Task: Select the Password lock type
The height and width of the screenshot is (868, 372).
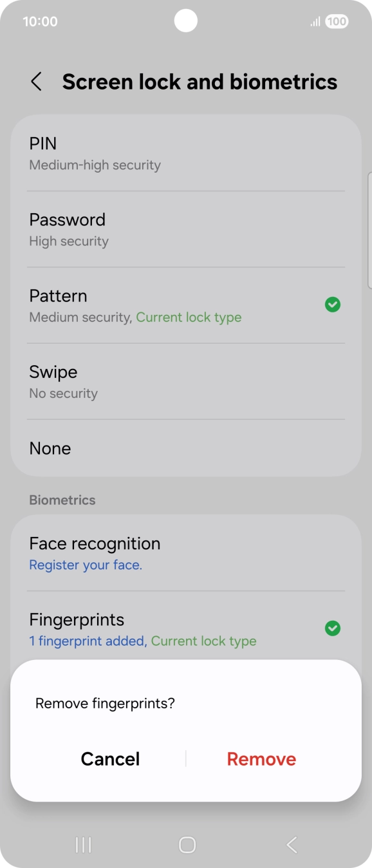Action: pyautogui.click(x=186, y=229)
